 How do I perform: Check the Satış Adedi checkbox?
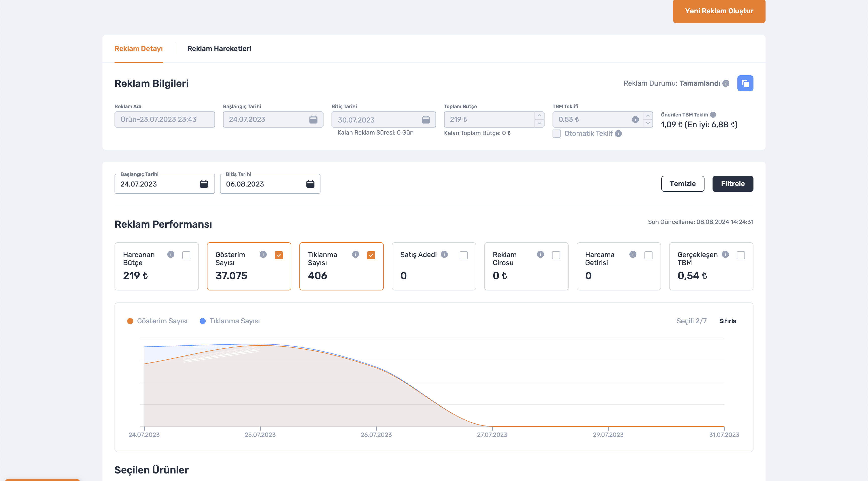point(464,255)
